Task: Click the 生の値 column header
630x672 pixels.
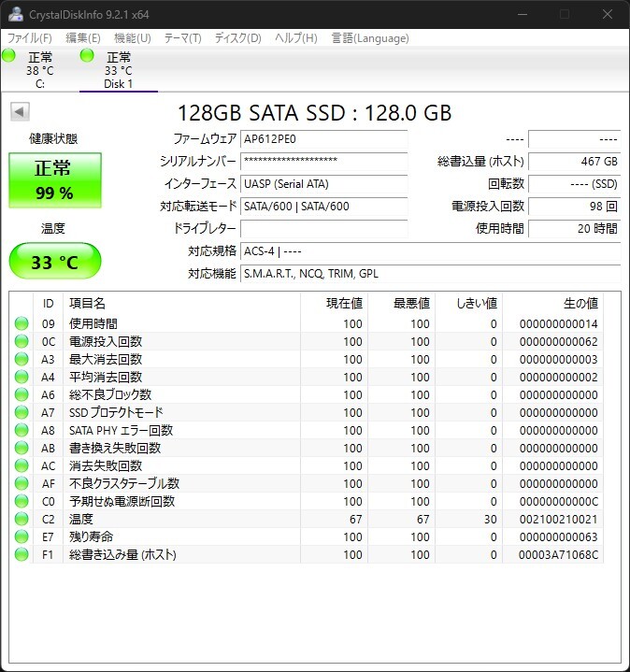Action: [552, 304]
